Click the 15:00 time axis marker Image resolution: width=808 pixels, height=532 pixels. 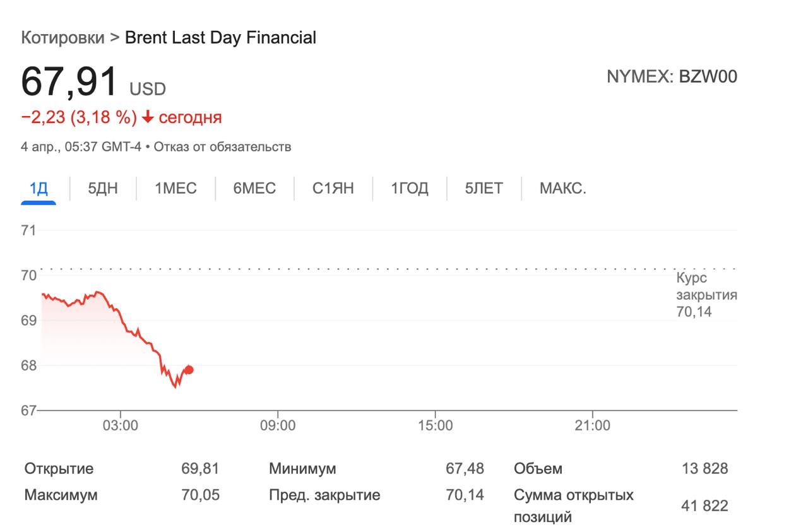click(x=436, y=426)
